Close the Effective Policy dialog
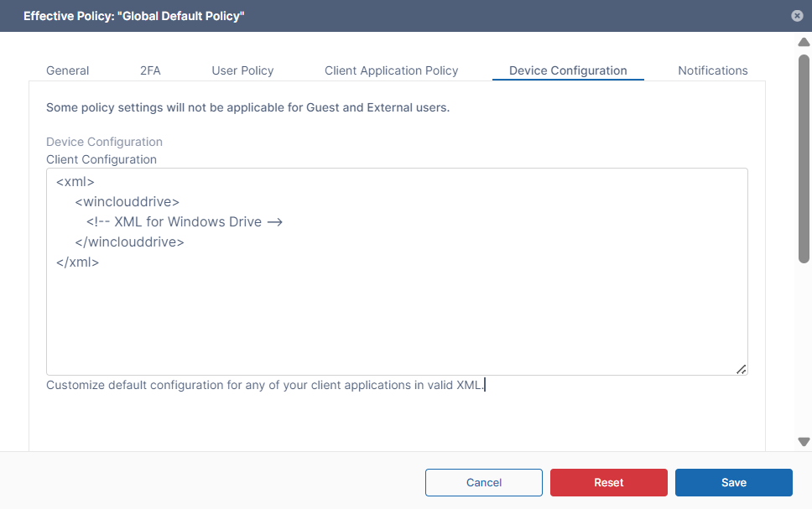Screen dimensions: 812x509 point(796,16)
